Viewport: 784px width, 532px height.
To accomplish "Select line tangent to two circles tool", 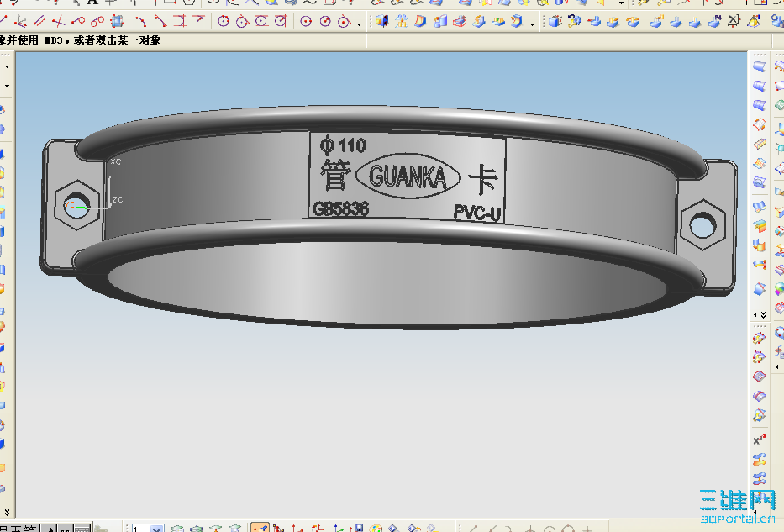I will [97, 21].
